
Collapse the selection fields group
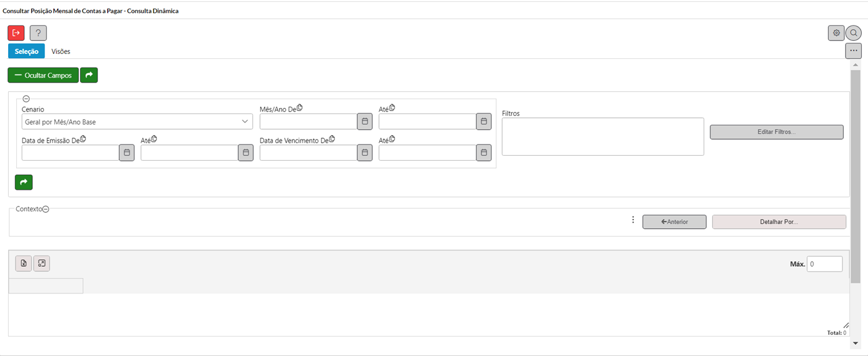pos(26,99)
